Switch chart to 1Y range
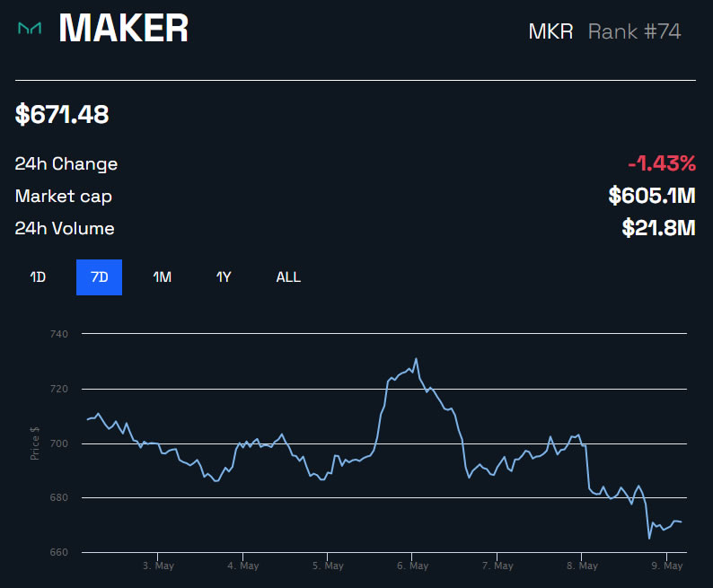 pyautogui.click(x=224, y=277)
